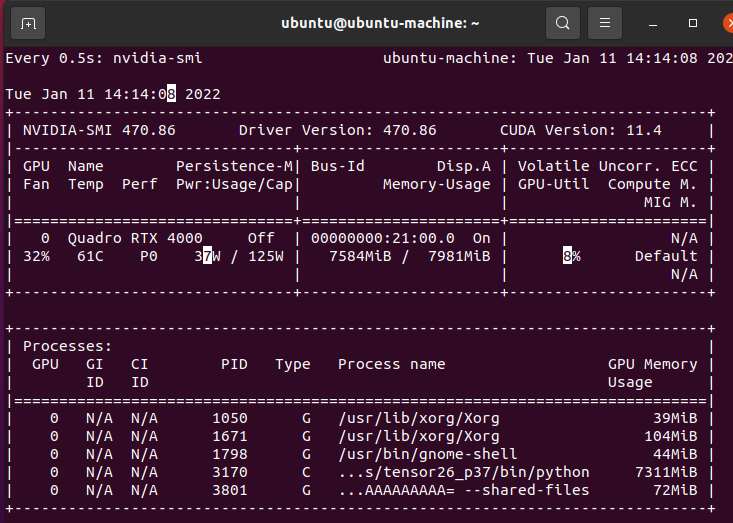Click the Process name column header
This screenshot has height=523, width=733.
(x=391, y=365)
